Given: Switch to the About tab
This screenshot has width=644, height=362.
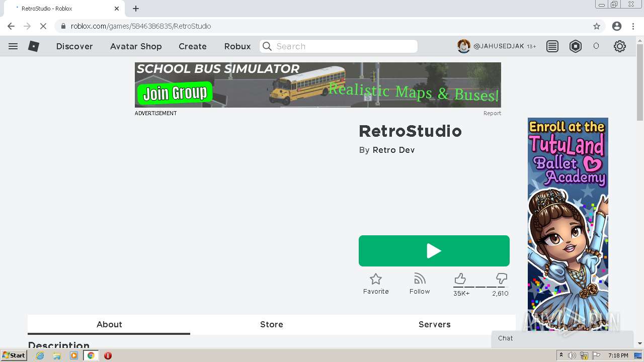Looking at the screenshot, I should click(x=109, y=324).
